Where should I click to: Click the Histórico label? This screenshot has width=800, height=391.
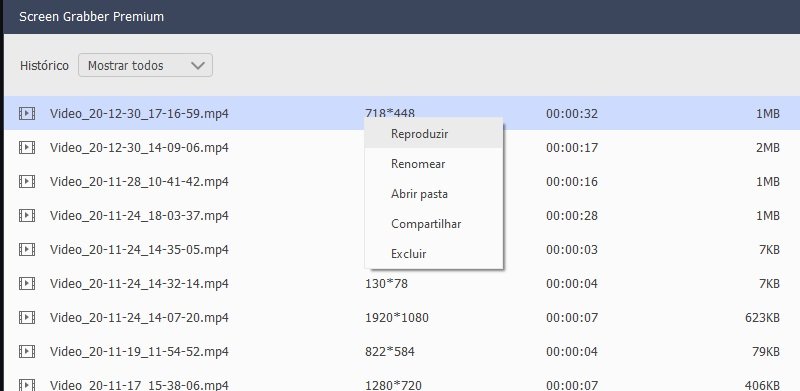[44, 65]
